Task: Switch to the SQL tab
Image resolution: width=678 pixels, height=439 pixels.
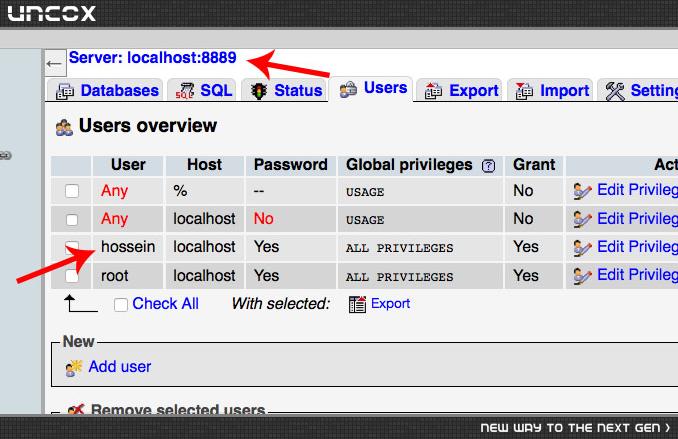Action: pos(202,90)
